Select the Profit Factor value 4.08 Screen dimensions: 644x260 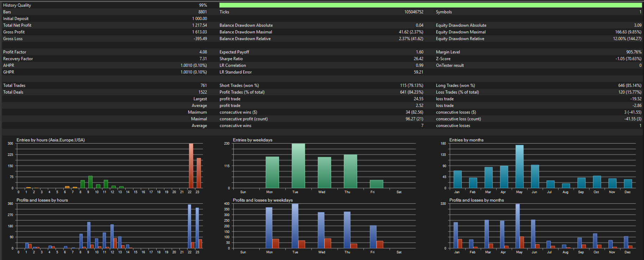point(203,52)
